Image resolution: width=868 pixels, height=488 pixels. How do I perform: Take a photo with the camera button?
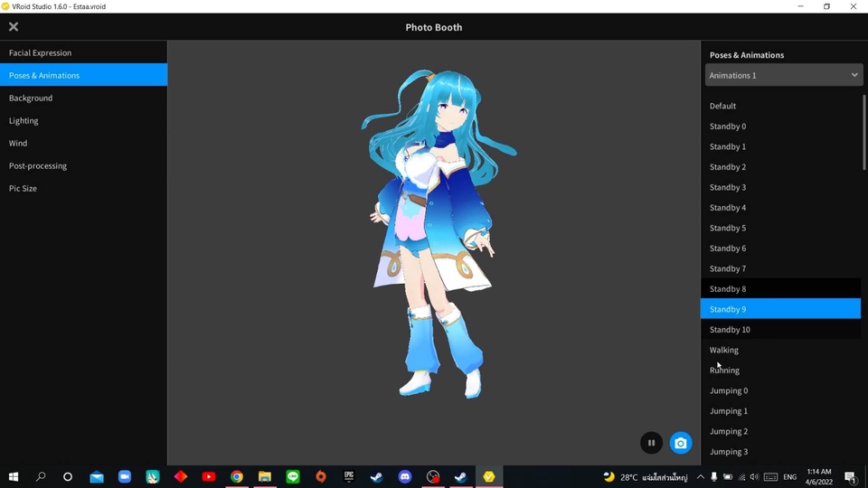coord(680,443)
